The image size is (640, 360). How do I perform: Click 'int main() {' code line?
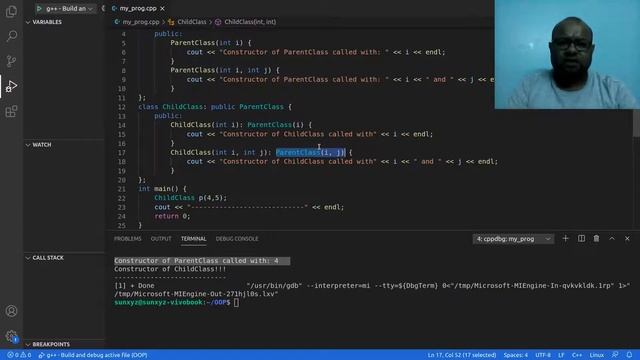(x=162, y=189)
